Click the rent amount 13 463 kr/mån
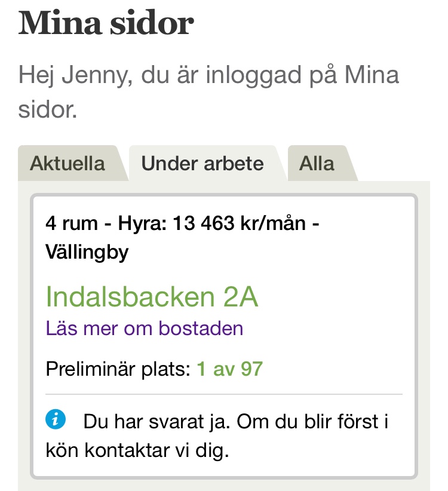This screenshot has height=491, width=448. (239, 223)
